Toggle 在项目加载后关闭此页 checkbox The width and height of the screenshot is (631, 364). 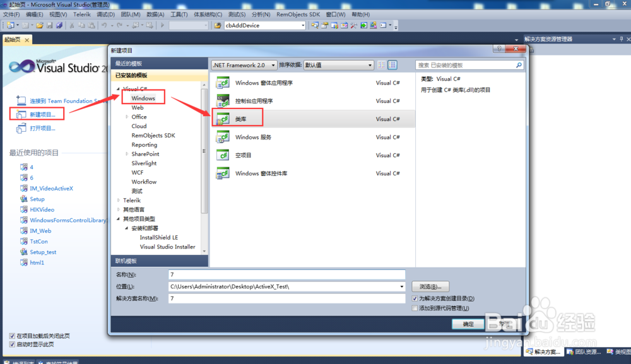(x=12, y=336)
